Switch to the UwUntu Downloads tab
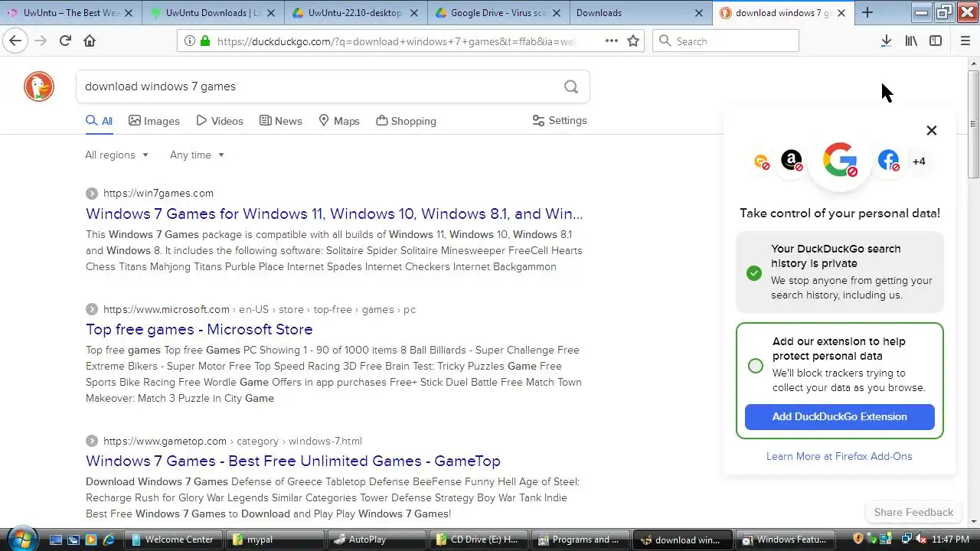Image resolution: width=980 pixels, height=551 pixels. [213, 12]
